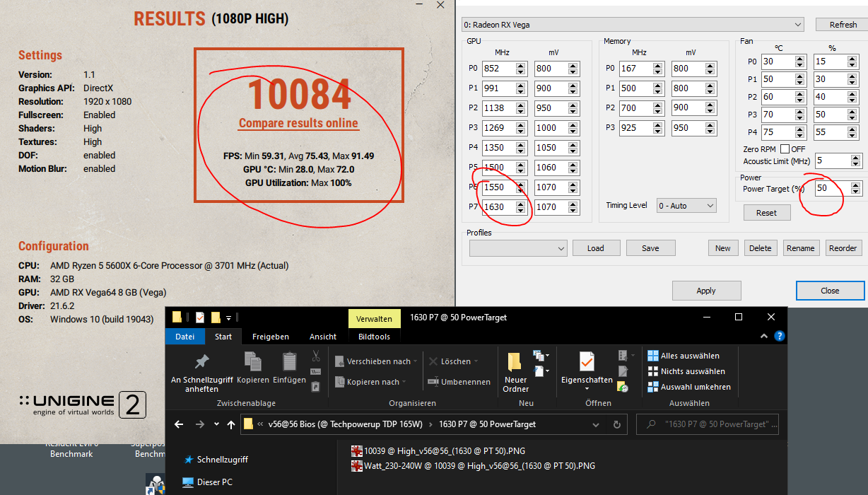Click the Auswahl umkehren icon
Screen dimensions: 868x495
tap(653, 387)
